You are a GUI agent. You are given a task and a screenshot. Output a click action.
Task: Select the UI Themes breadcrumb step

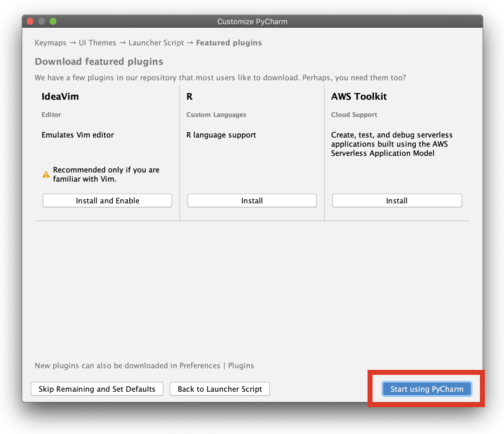[x=97, y=43]
